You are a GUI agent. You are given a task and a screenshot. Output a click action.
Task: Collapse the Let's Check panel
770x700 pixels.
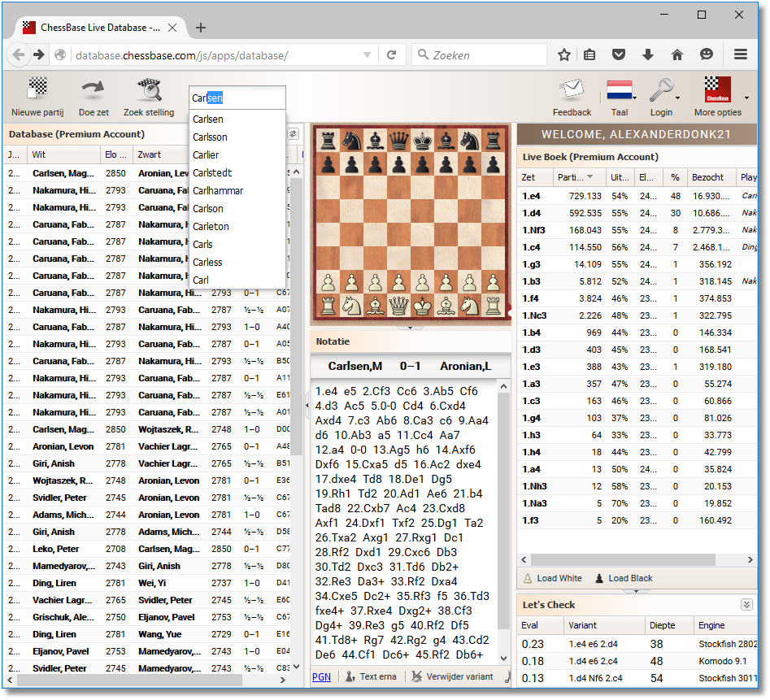746,605
